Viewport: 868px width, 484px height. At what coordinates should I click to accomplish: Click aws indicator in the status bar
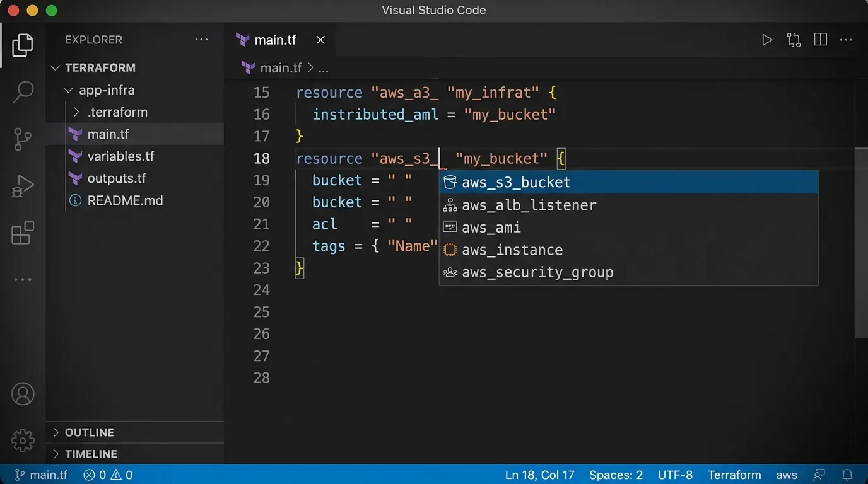point(787,475)
